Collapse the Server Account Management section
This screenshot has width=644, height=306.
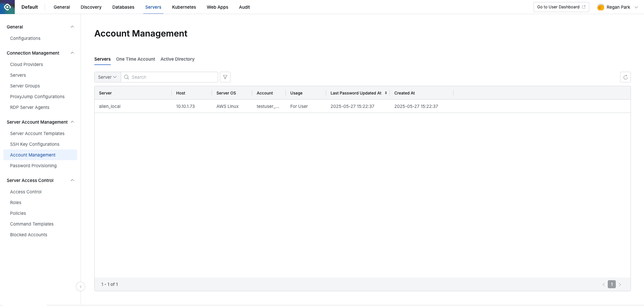72,122
